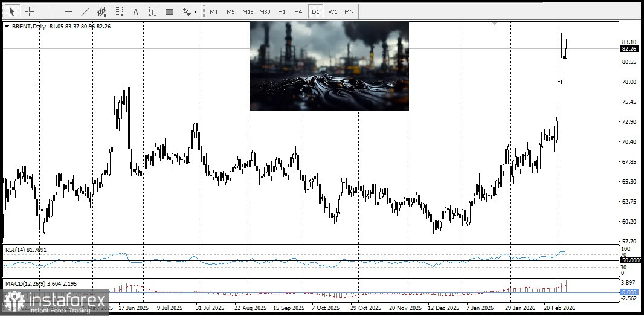This screenshot has width=644, height=316.
Task: Select the trendline drawing tool
Action: (x=85, y=11)
